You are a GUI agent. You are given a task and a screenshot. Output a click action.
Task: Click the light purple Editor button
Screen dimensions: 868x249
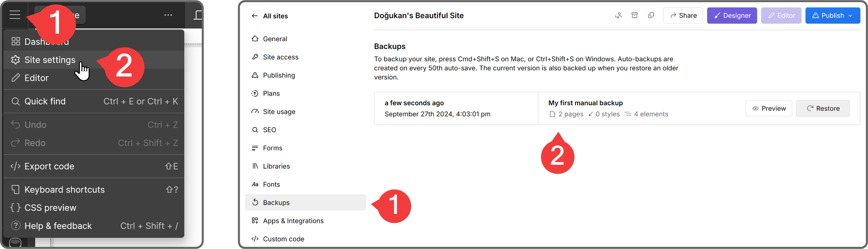point(781,16)
